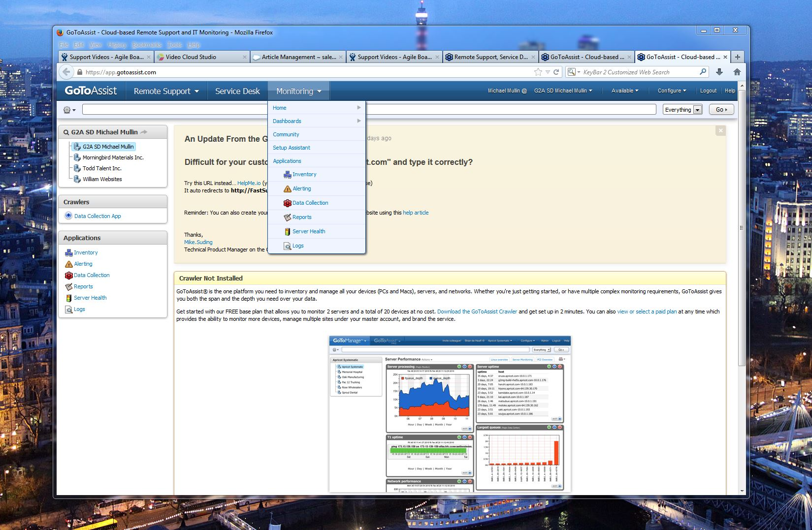Viewport: 812px width, 530px height.
Task: Click the Alerting warning icon in dropdown menu
Action: [x=288, y=188]
